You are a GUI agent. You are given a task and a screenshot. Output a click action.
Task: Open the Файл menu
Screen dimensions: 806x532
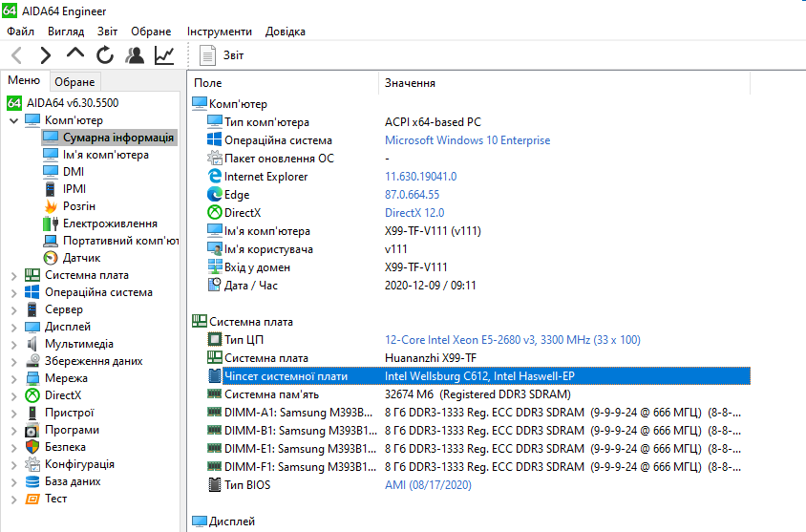pyautogui.click(x=21, y=32)
